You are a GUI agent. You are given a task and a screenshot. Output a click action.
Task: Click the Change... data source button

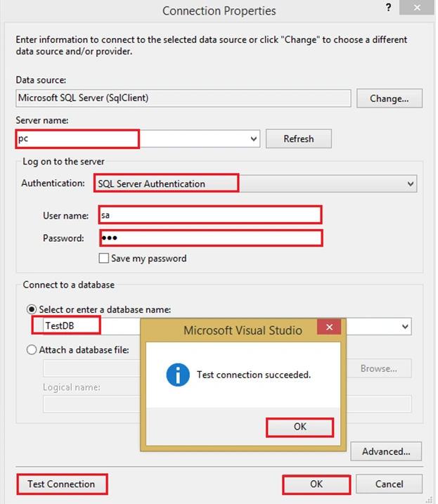click(x=389, y=98)
